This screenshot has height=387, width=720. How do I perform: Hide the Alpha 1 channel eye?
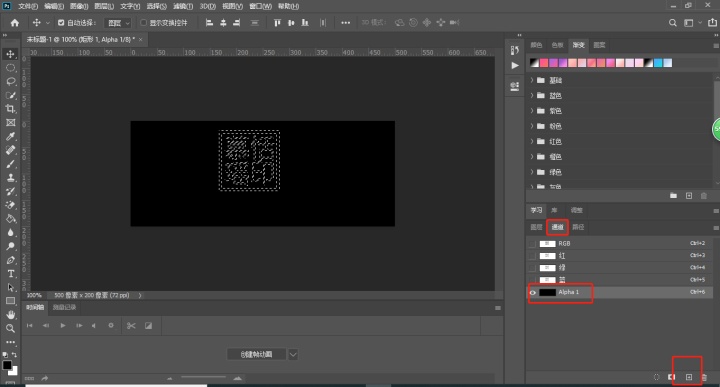point(533,292)
